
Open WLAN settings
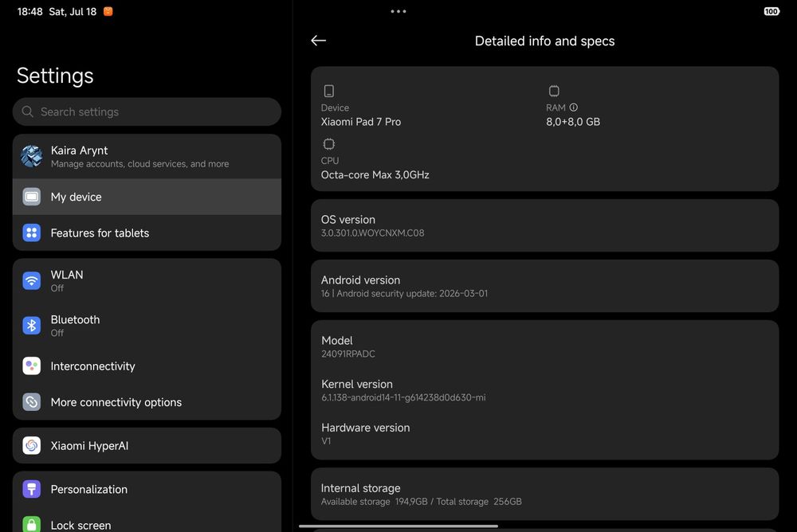147,280
